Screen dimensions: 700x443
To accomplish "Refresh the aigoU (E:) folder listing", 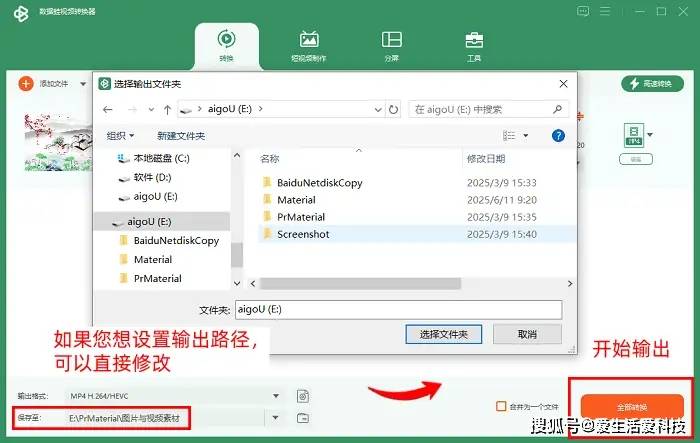I will pyautogui.click(x=393, y=109).
